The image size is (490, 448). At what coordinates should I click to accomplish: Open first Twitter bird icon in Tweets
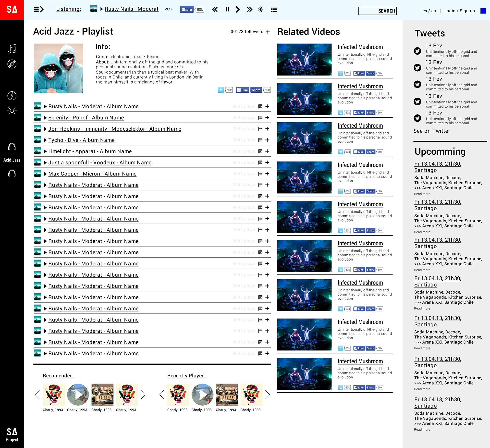click(x=417, y=51)
